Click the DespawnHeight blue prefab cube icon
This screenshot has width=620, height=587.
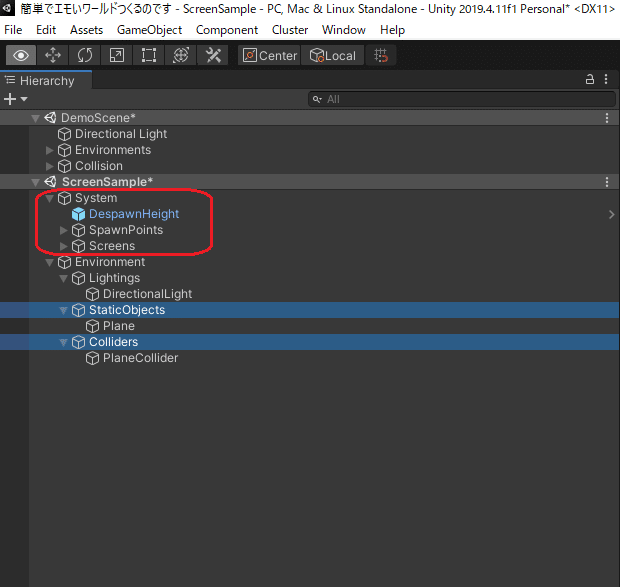click(78, 214)
